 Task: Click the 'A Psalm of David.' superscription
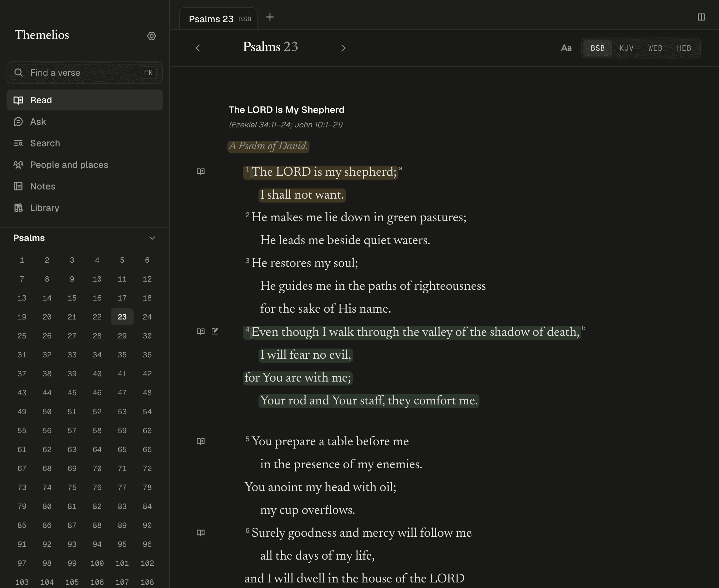pos(268,146)
